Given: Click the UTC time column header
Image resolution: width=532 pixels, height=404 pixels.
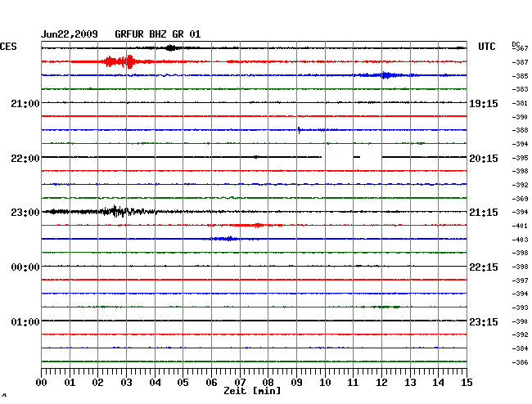Looking at the screenshot, I should point(486,47).
